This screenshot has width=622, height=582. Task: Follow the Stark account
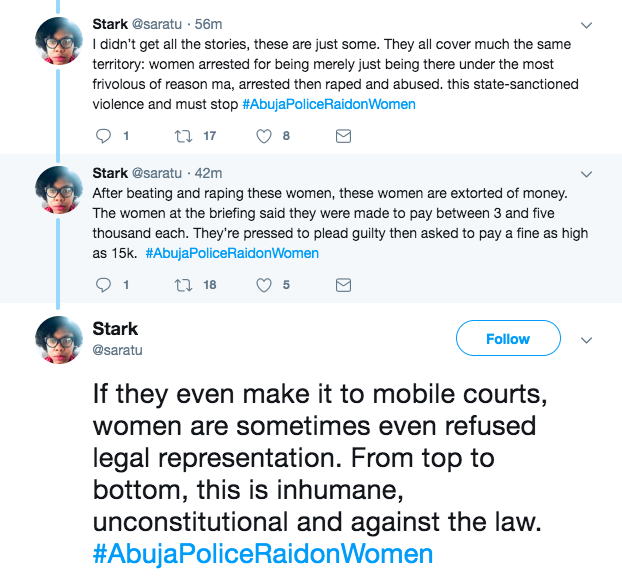[507, 339]
